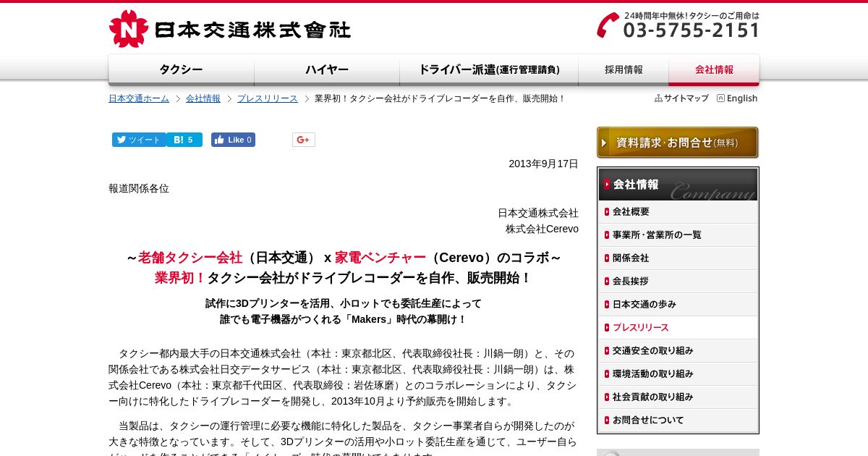The image size is (868, 456).
Task: Go to 会社情報 breadcrumb link
Action: 203,98
